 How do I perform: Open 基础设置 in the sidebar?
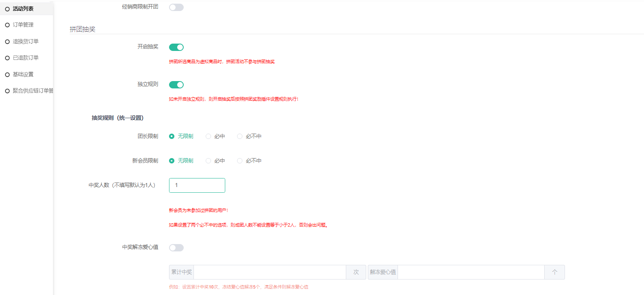[23, 75]
